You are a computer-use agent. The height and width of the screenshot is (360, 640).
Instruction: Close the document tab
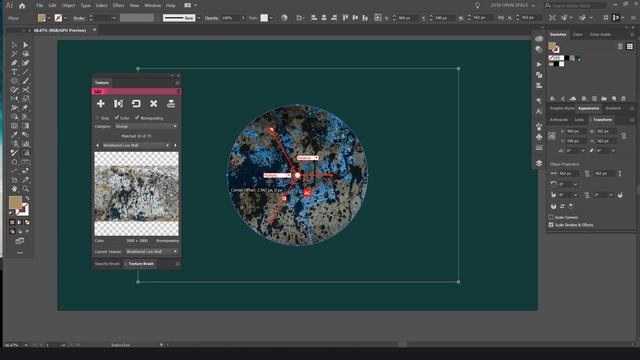click(x=94, y=30)
